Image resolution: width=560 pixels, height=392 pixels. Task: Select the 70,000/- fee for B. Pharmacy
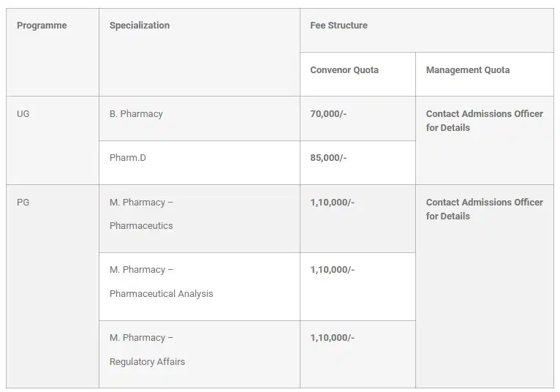328,114
